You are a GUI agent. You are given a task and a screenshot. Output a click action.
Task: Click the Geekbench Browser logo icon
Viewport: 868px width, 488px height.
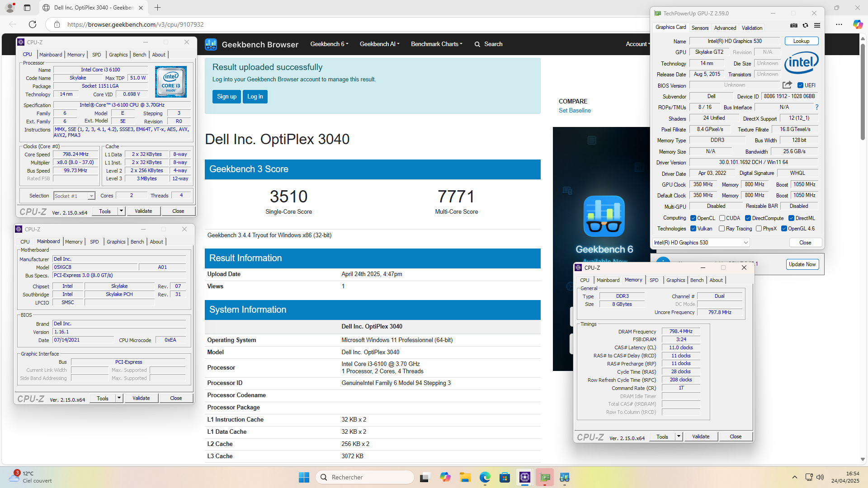pyautogui.click(x=211, y=44)
